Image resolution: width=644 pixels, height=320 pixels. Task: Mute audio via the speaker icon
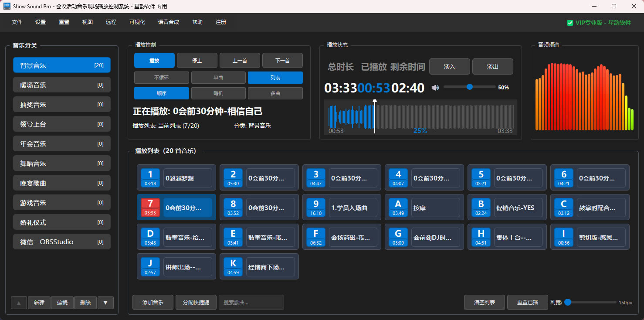434,87
